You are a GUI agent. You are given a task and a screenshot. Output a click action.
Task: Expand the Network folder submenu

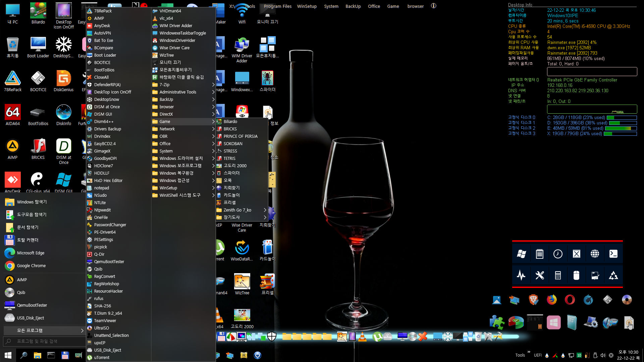coord(183,129)
